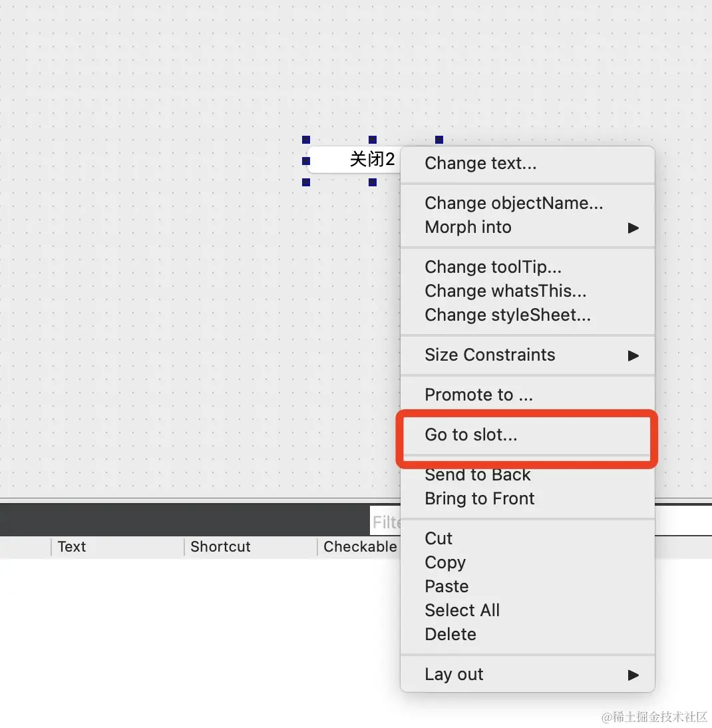Choose Delete from the context menu
Viewport: 712px width, 728px height.
[527, 635]
